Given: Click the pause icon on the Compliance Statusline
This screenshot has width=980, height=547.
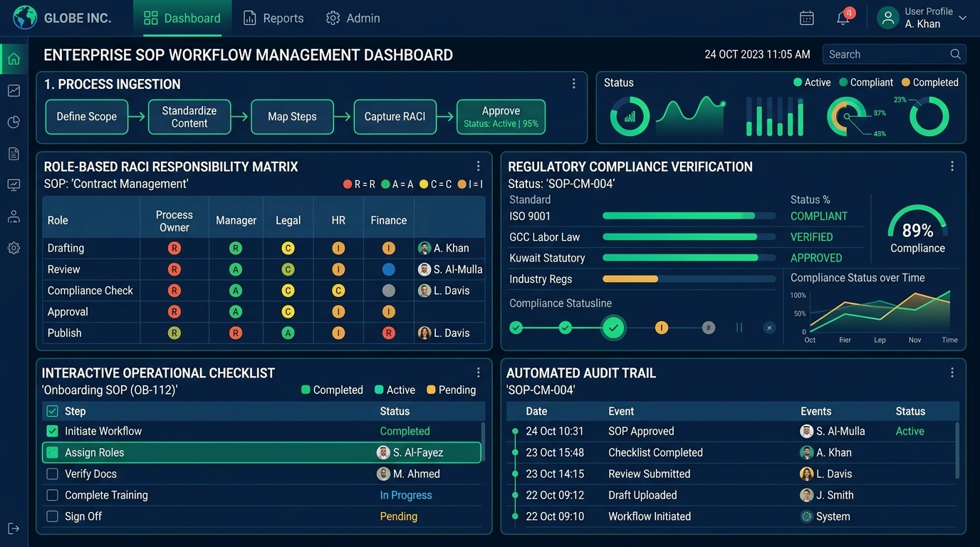Looking at the screenshot, I should [x=739, y=328].
